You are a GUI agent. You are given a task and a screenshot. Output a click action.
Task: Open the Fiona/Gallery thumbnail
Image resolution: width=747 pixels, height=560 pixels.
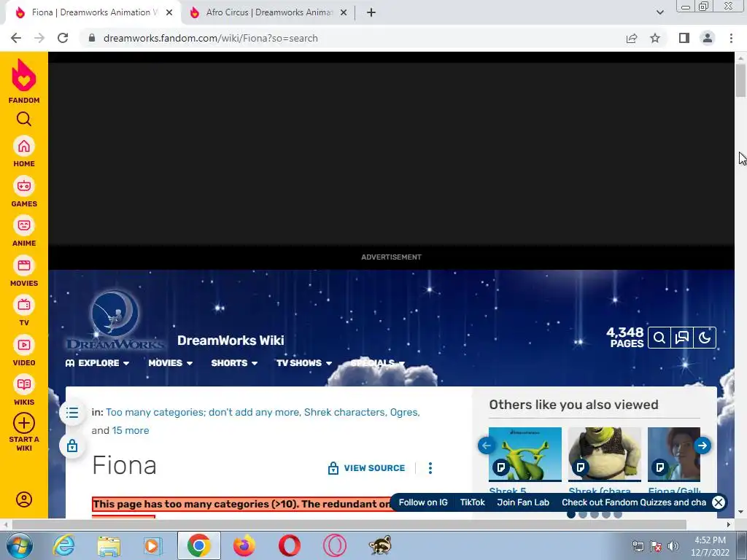673,454
